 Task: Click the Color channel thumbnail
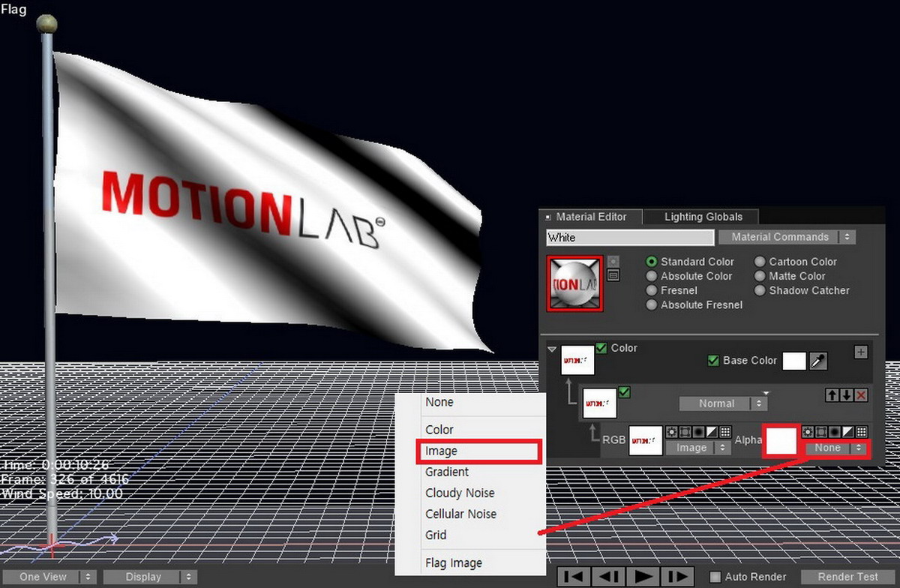tap(577, 360)
